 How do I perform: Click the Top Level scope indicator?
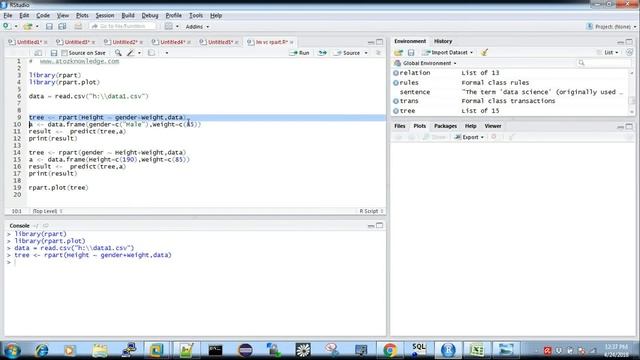tap(47, 211)
